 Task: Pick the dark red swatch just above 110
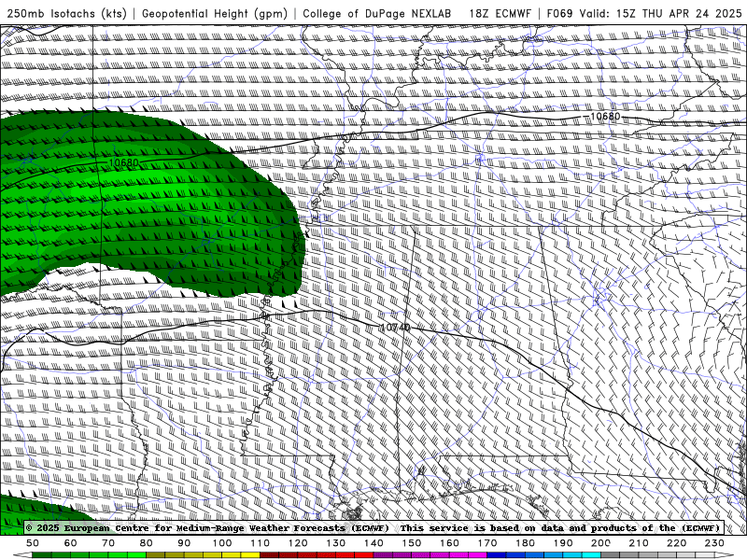coord(269,555)
